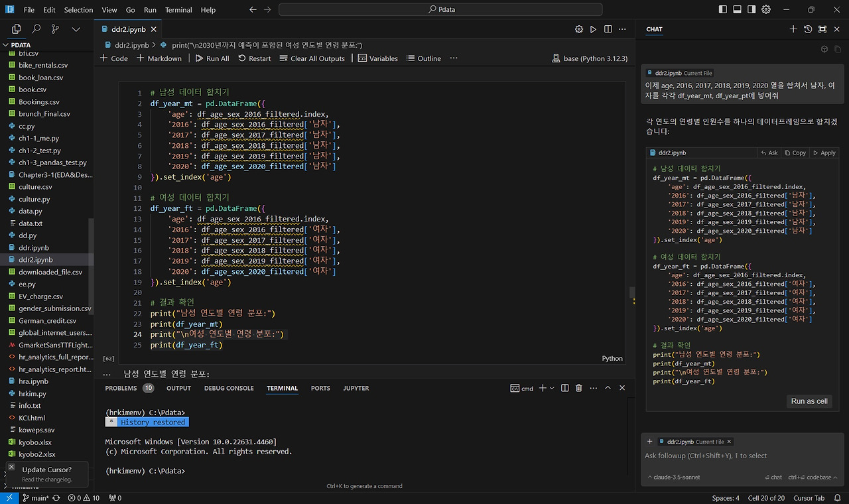The image size is (849, 504).
Task: Open German_credit.csv in the explorer
Action: pyautogui.click(x=47, y=320)
